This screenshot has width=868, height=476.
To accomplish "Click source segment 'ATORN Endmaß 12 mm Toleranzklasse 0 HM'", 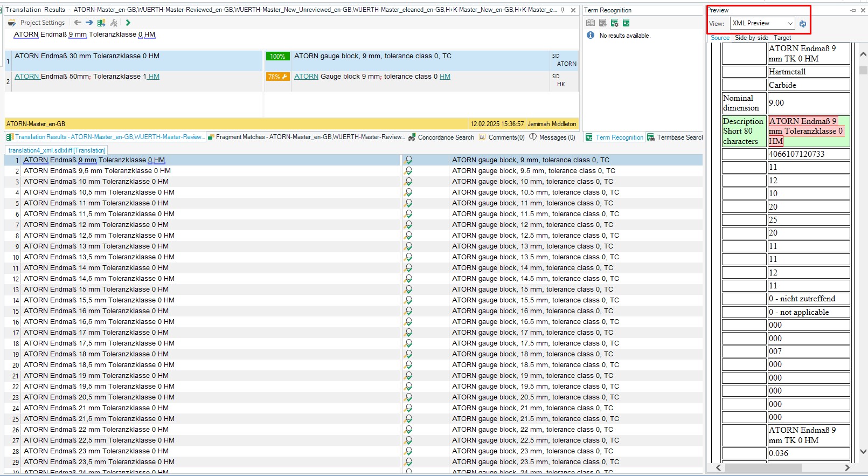I will [x=96, y=225].
